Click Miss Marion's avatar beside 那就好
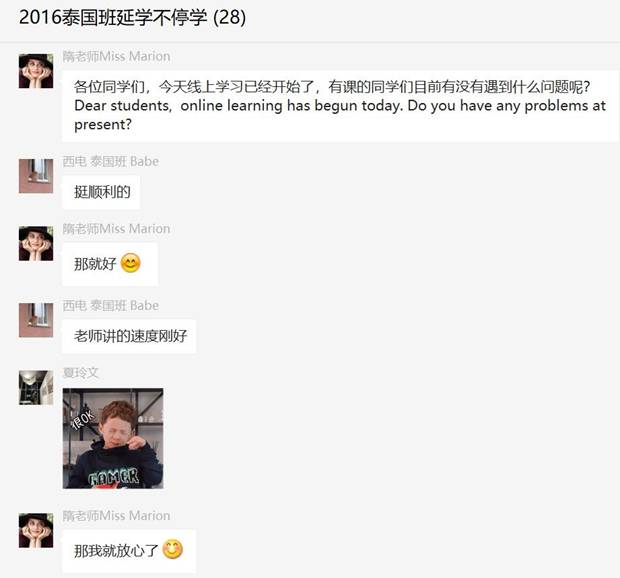This screenshot has height=578, width=620. pyautogui.click(x=36, y=244)
